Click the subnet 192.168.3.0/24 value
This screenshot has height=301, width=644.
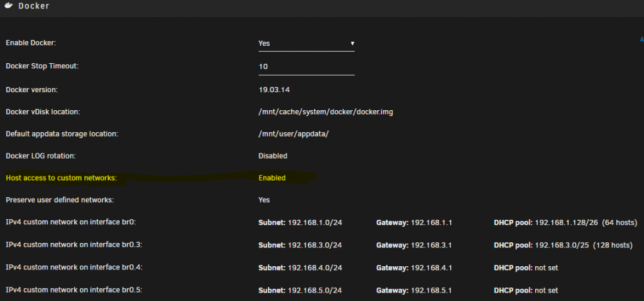pos(315,246)
